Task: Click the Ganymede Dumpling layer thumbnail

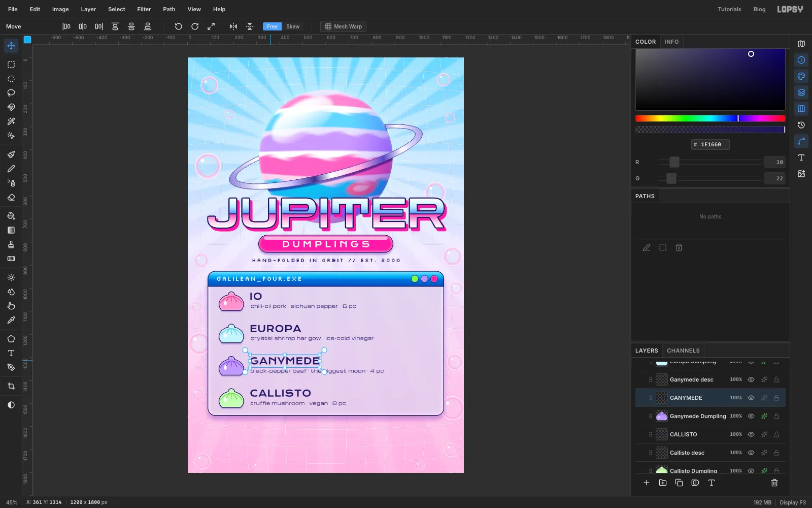Action: pos(662,416)
